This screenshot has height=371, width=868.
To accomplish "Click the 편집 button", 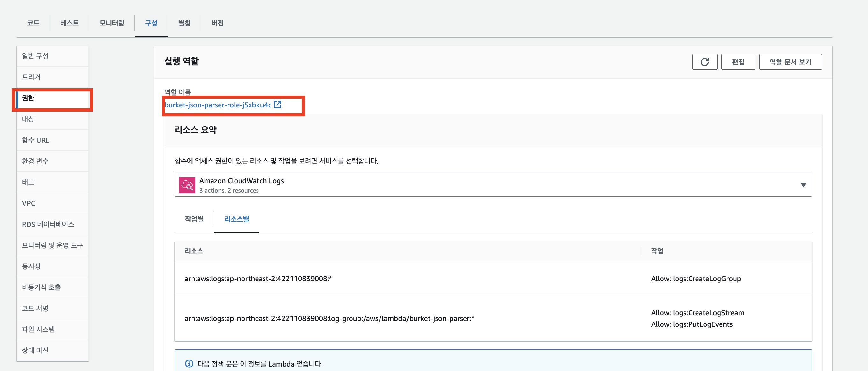I will [x=738, y=62].
